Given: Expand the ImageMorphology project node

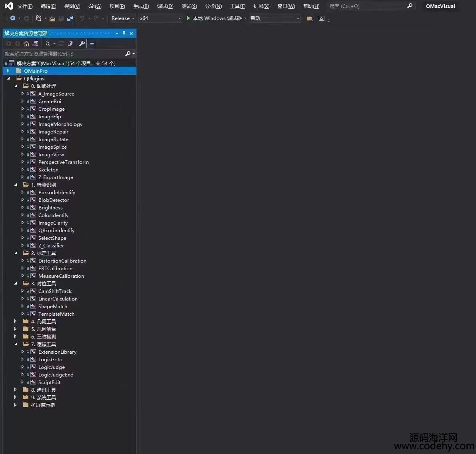Looking at the screenshot, I should tap(22, 124).
